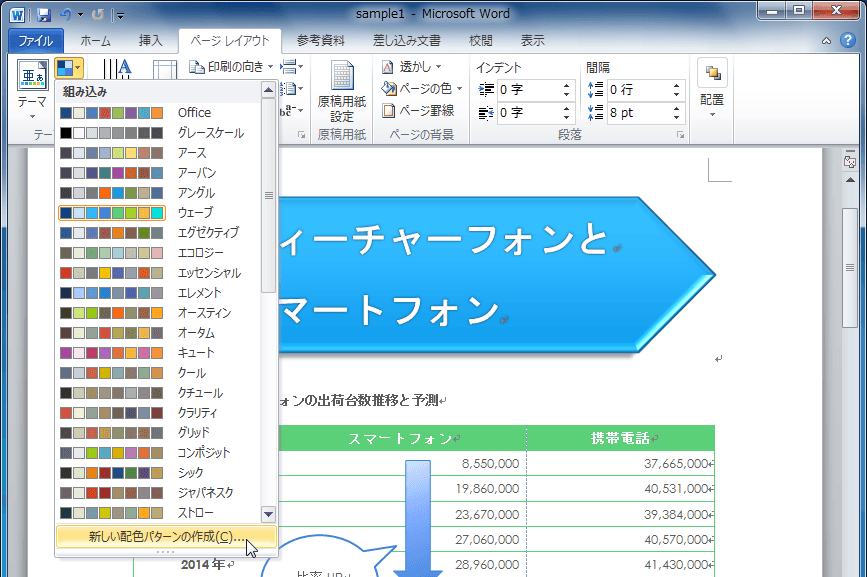
Task: Apply the エッセンシャル color scheme
Action: coord(159,272)
